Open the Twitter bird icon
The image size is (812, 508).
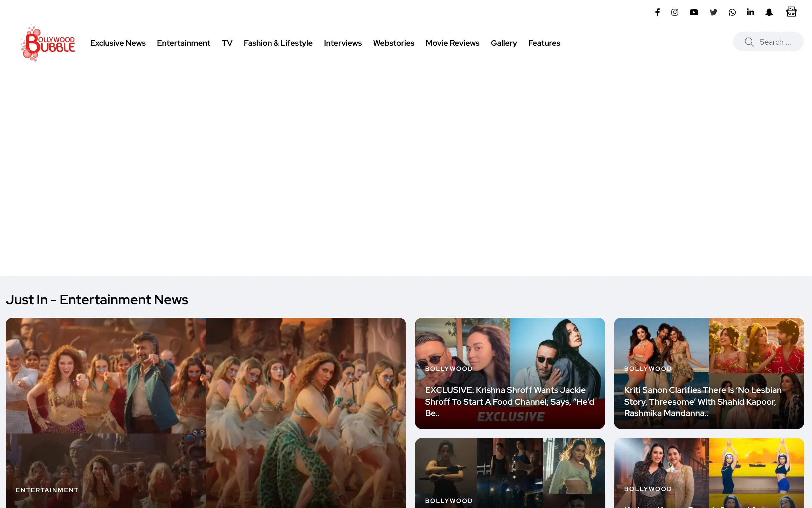(713, 12)
